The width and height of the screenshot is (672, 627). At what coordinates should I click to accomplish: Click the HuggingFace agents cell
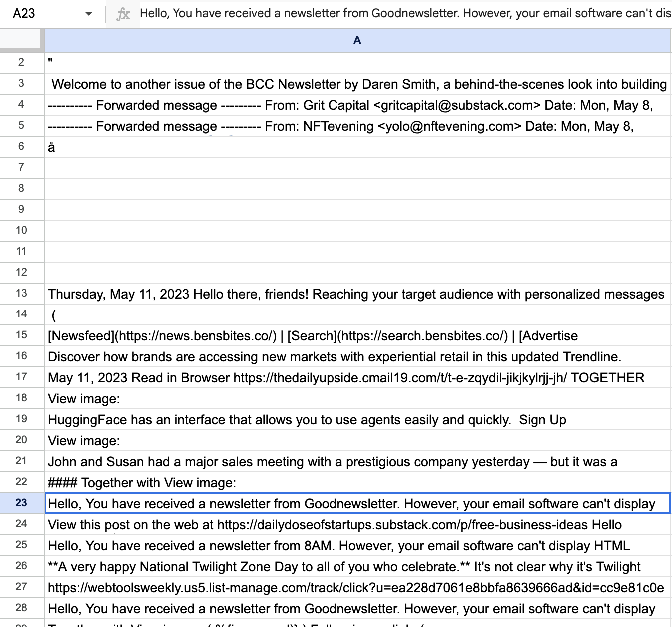click(x=357, y=419)
